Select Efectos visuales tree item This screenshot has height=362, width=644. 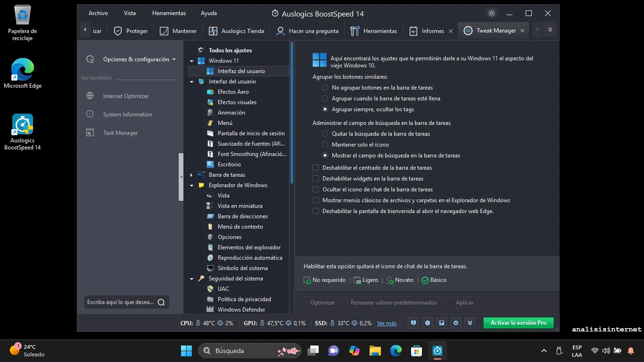tap(237, 102)
